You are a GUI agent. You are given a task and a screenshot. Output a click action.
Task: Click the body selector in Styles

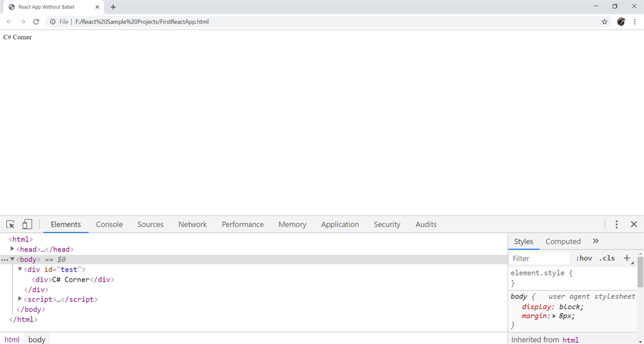pyautogui.click(x=519, y=296)
